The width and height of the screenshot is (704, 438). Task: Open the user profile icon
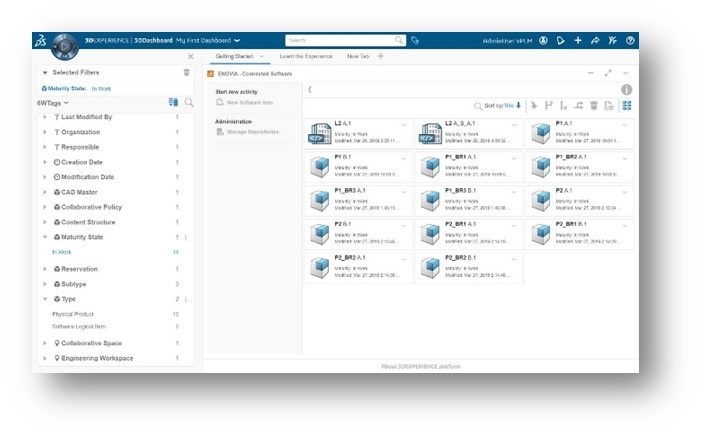[543, 40]
